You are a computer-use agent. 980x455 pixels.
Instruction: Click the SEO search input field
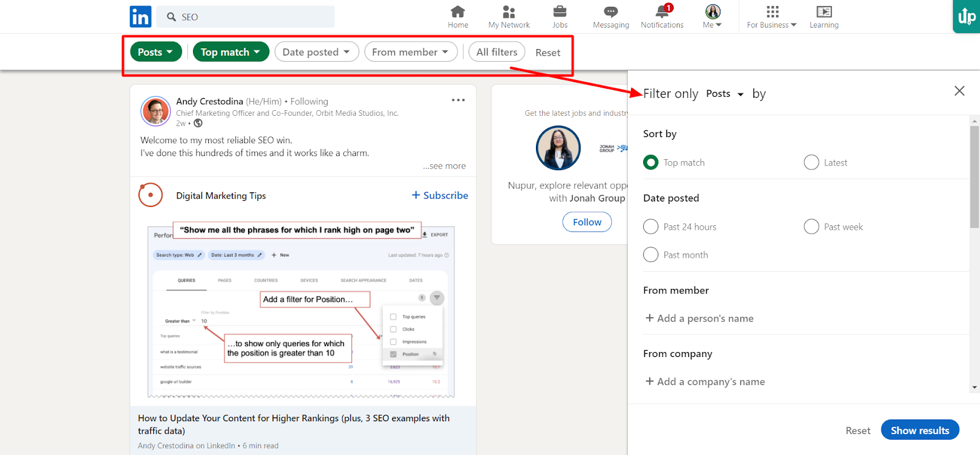click(x=246, y=17)
